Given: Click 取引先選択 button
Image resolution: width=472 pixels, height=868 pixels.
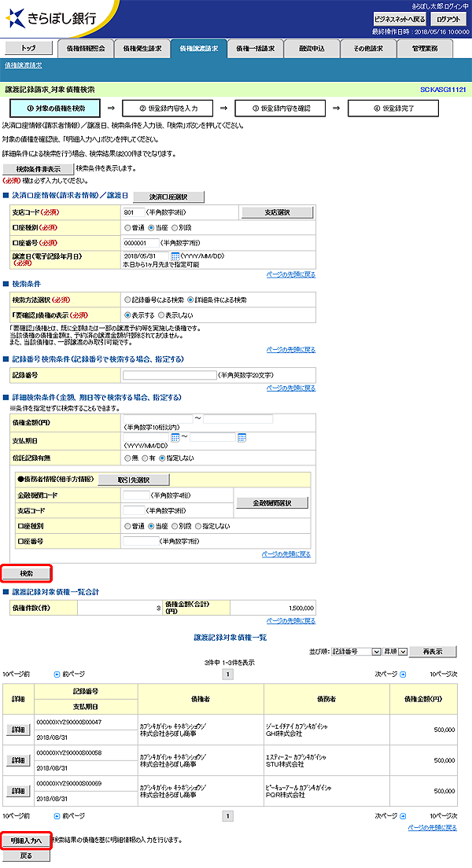Looking at the screenshot, I should [134, 480].
